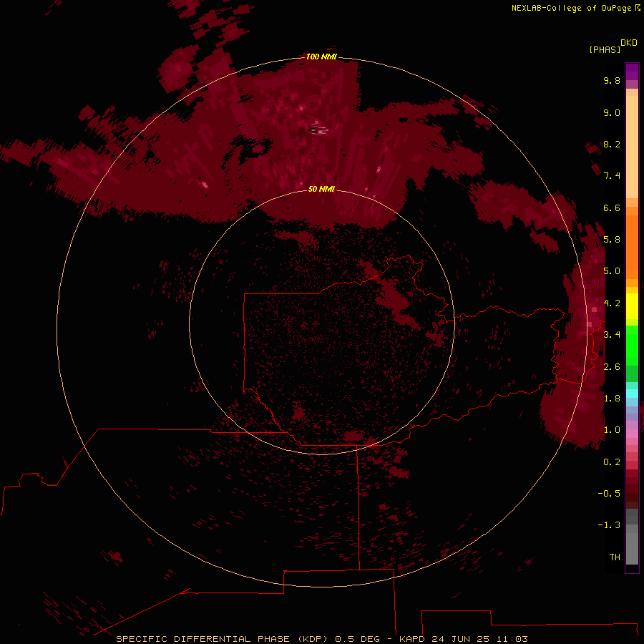The height and width of the screenshot is (644, 644).
Task: Click the 9.8 value on the color scale
Action: [612, 80]
